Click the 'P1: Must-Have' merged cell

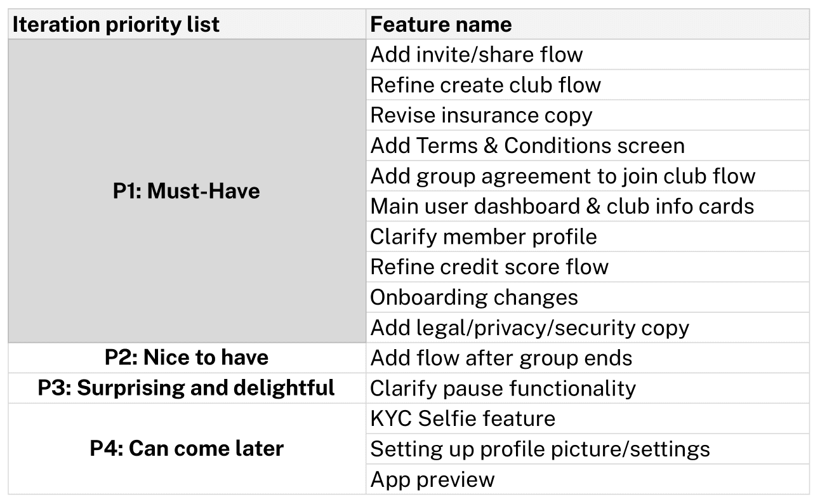point(187,191)
